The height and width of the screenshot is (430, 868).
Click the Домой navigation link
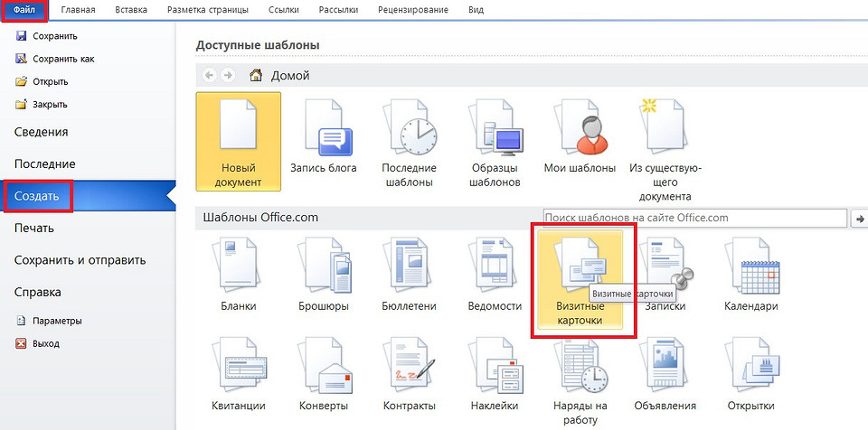(289, 76)
